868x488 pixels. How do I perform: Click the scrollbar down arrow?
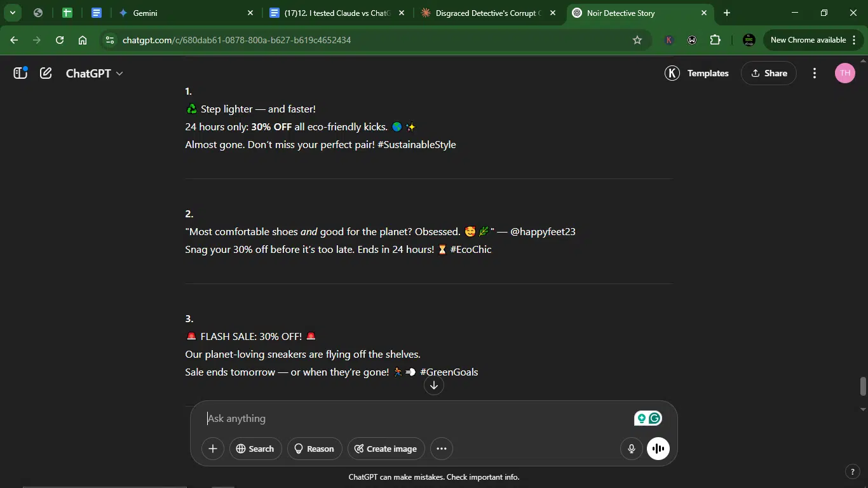coord(863,409)
